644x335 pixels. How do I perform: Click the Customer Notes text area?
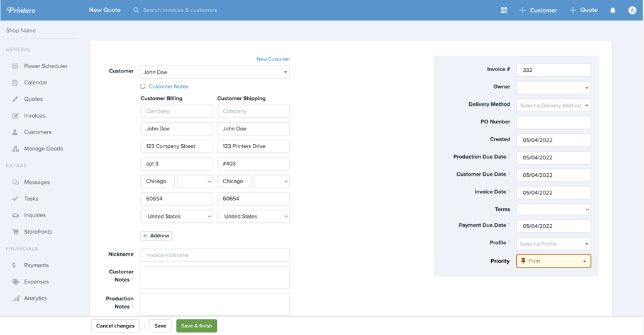tap(214, 277)
